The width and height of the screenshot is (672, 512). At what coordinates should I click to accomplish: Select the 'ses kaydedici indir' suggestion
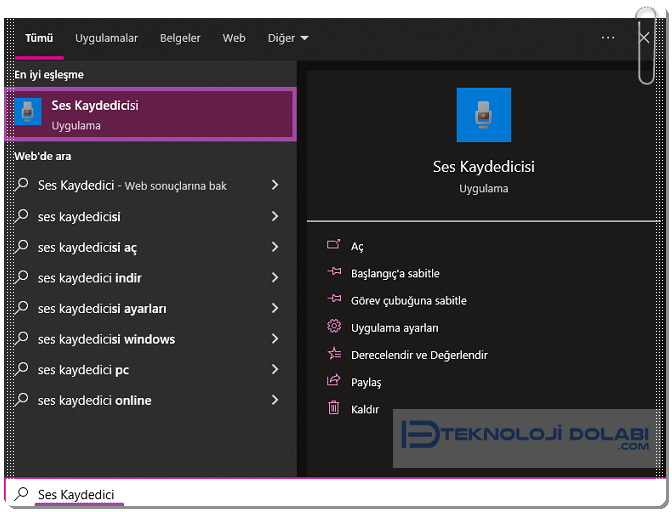(x=148, y=278)
